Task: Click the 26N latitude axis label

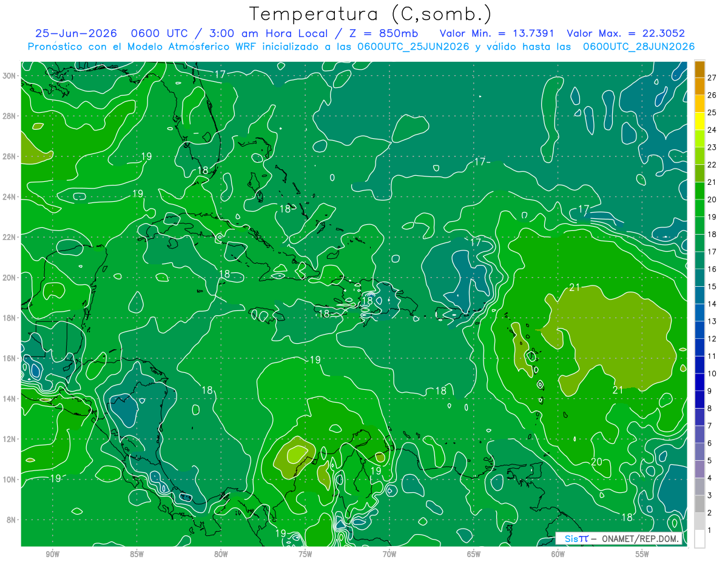Action: pos(9,156)
